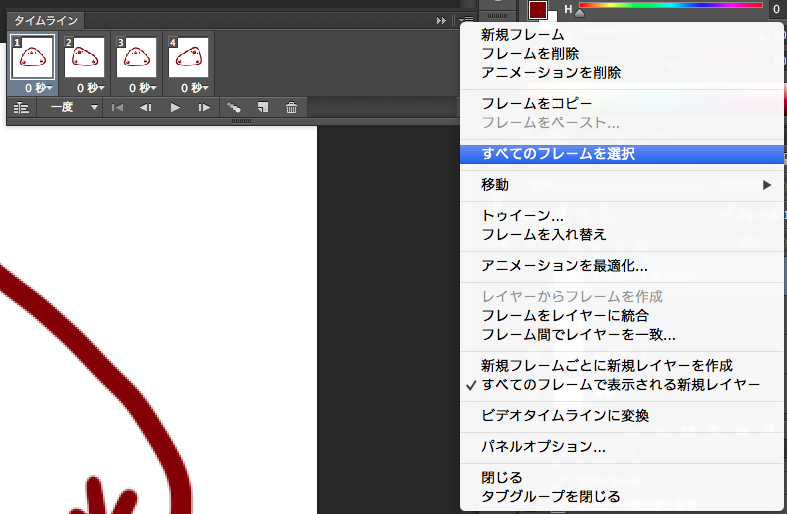The image size is (787, 514).
Task: Choose 新規フレーム menu item
Action: point(622,35)
